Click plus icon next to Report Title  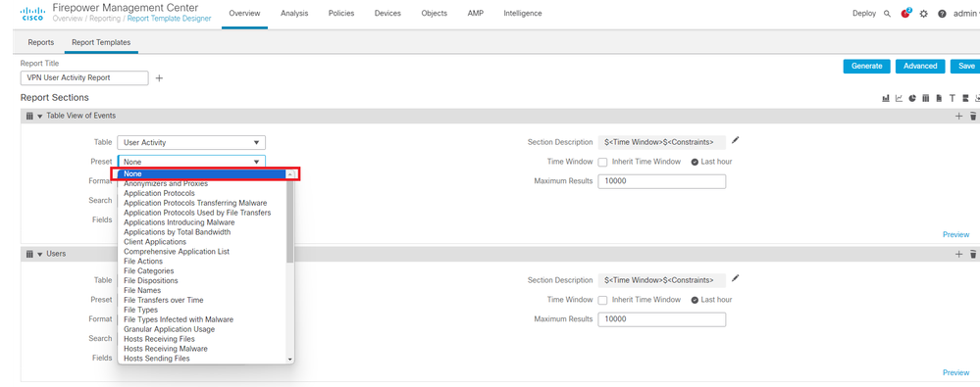[x=159, y=78]
